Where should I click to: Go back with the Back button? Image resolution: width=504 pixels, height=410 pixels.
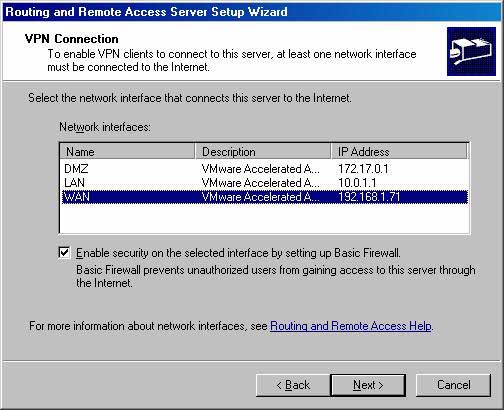[293, 385]
